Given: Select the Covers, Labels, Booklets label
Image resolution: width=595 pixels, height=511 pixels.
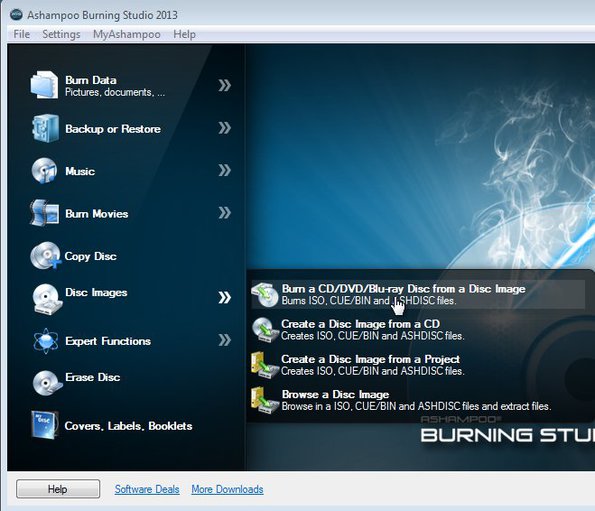Looking at the screenshot, I should (x=128, y=426).
